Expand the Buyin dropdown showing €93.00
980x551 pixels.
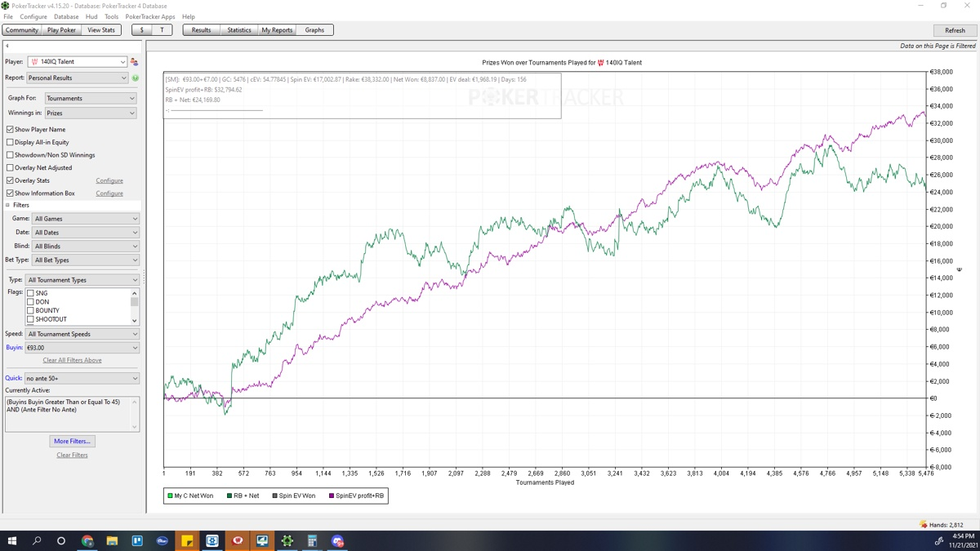(82, 348)
